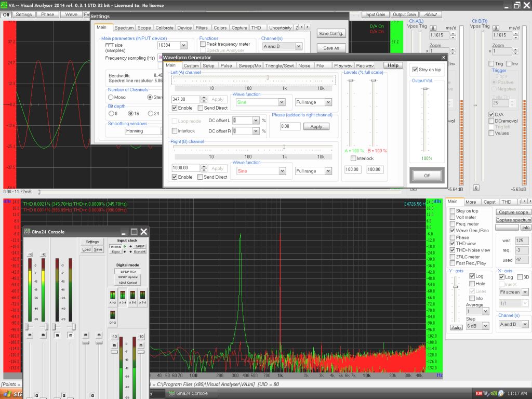Viewport: 532px width, 399px height.
Task: Click the Ch B(R) zero '0' Vpos button
Action: pyautogui.click(x=496, y=28)
